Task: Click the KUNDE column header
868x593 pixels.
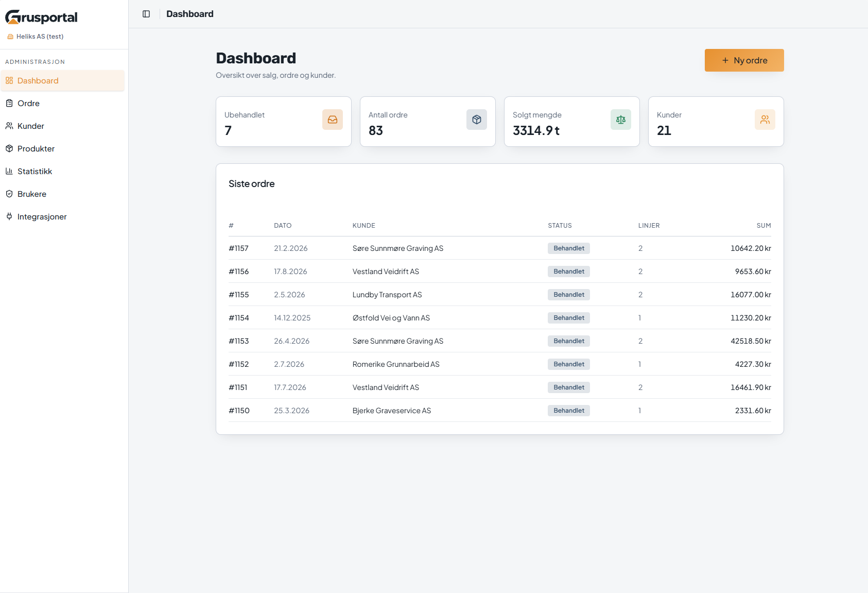Action: pyautogui.click(x=363, y=226)
